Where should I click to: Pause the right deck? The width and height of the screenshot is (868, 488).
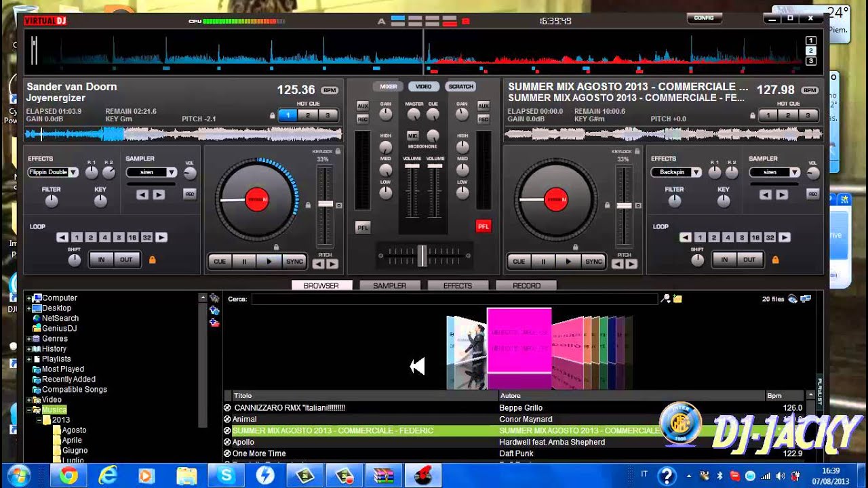coord(543,261)
